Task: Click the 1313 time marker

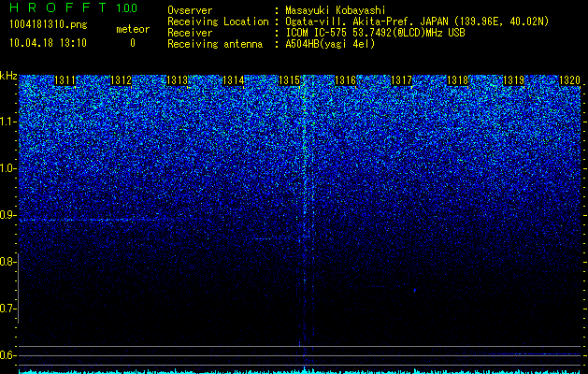Action: [177, 80]
